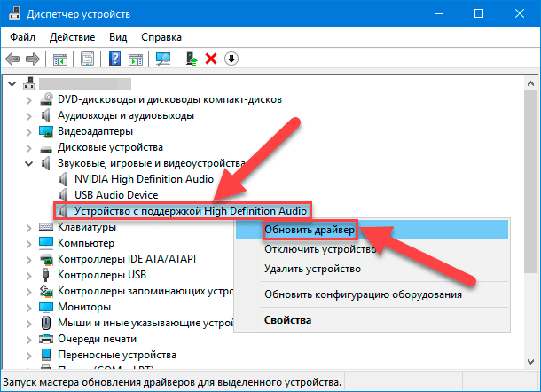Click printer icon beside Очереди печати

point(46,339)
